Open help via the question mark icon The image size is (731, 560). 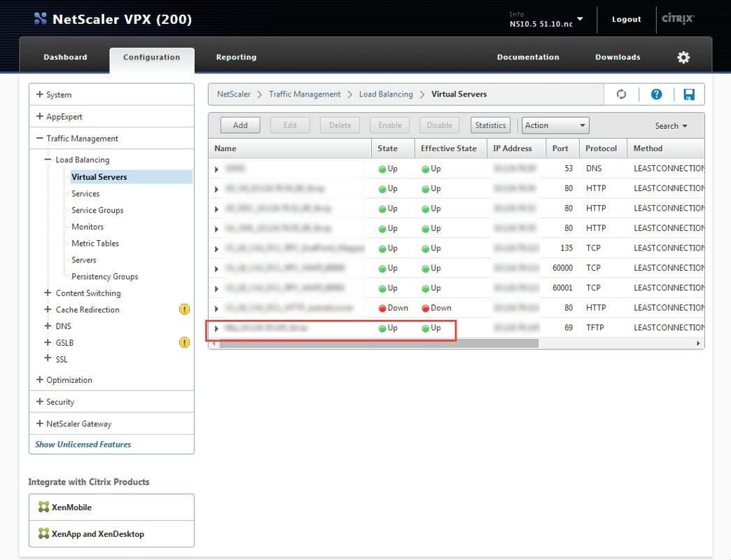[x=656, y=94]
